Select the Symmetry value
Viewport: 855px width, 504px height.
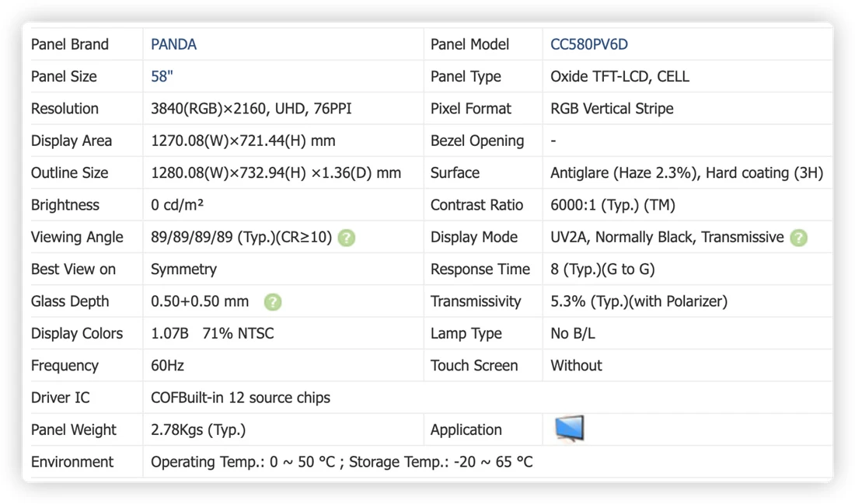[183, 269]
